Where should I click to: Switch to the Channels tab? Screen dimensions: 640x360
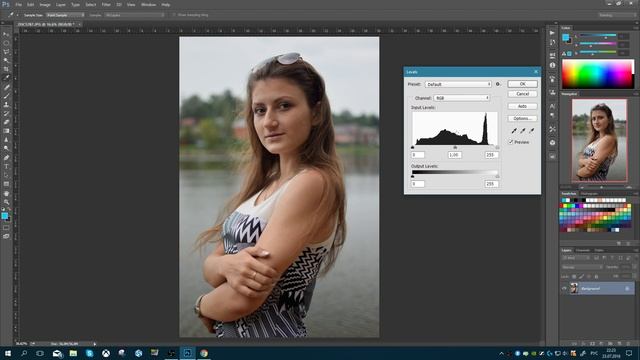(582, 250)
